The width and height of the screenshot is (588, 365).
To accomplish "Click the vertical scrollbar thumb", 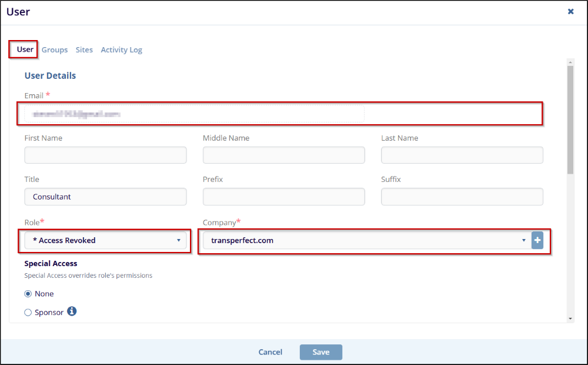I will point(570,118).
